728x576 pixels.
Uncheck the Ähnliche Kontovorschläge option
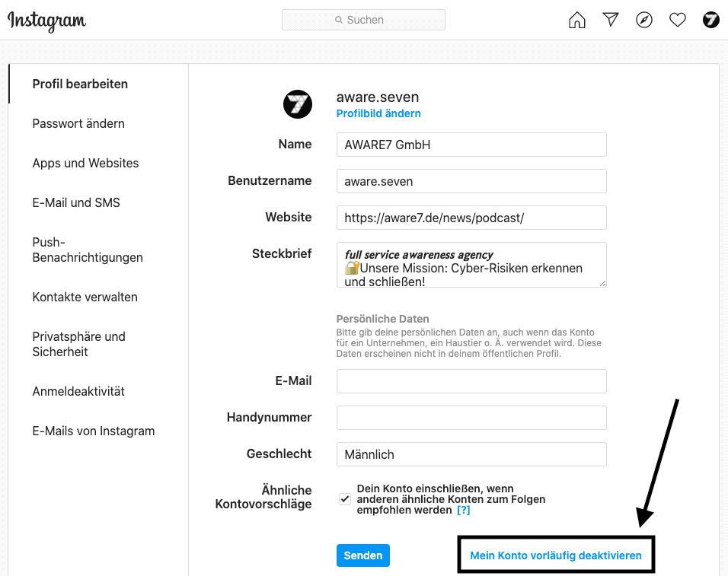click(344, 498)
